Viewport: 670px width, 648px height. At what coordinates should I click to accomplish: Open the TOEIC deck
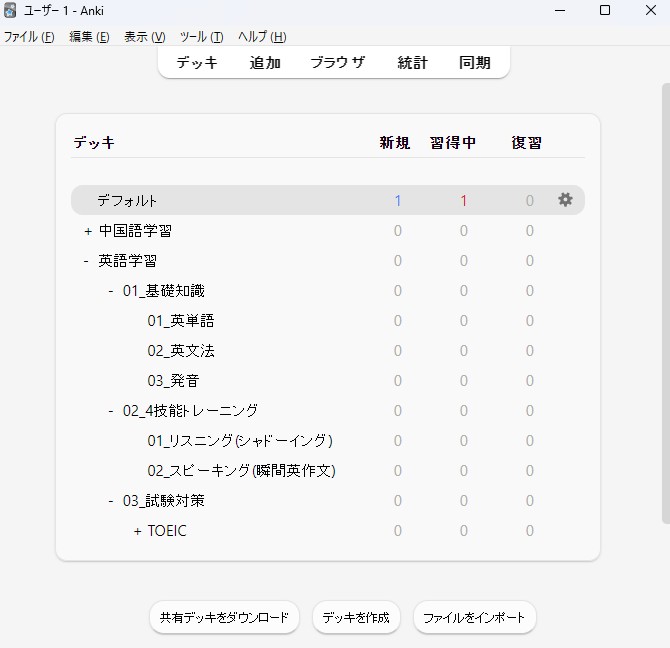pos(167,531)
